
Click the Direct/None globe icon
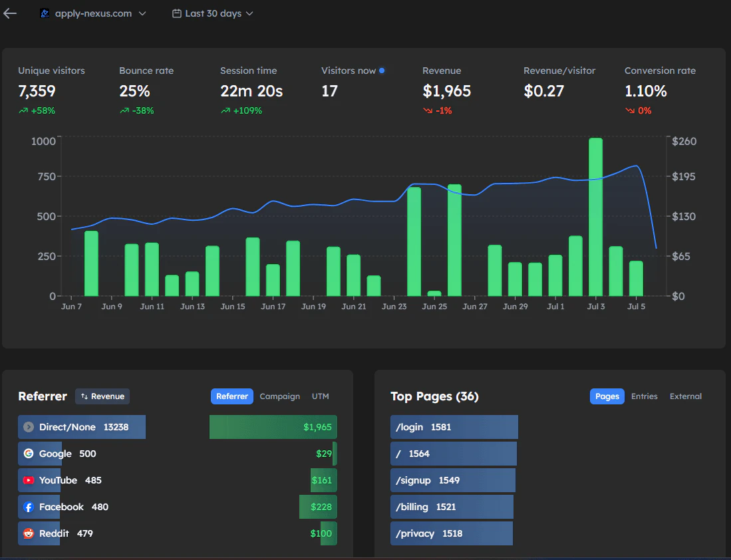click(x=28, y=427)
